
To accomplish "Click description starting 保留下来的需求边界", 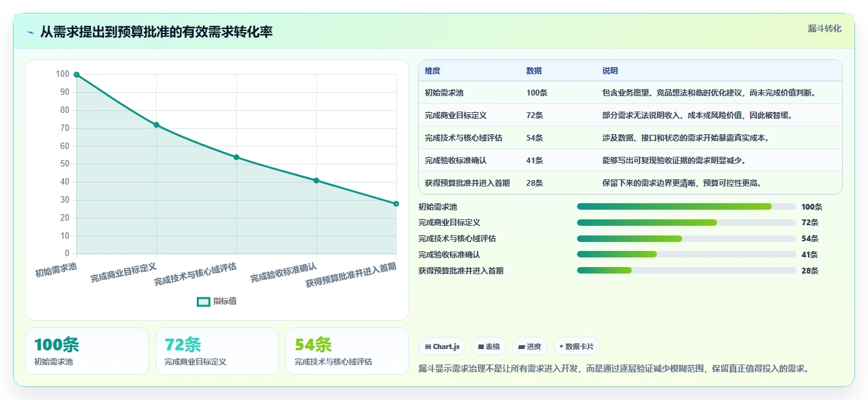I will click(x=681, y=183).
